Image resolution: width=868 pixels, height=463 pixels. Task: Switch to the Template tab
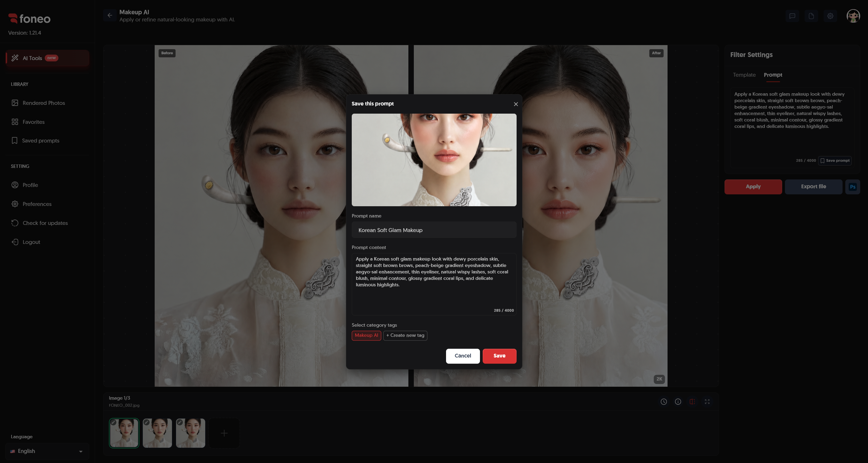pos(744,75)
